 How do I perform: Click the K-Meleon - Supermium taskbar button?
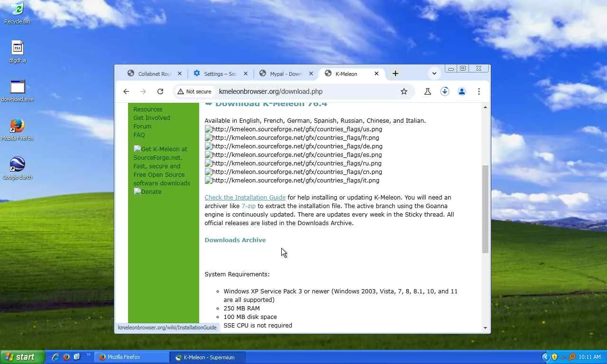(x=208, y=357)
